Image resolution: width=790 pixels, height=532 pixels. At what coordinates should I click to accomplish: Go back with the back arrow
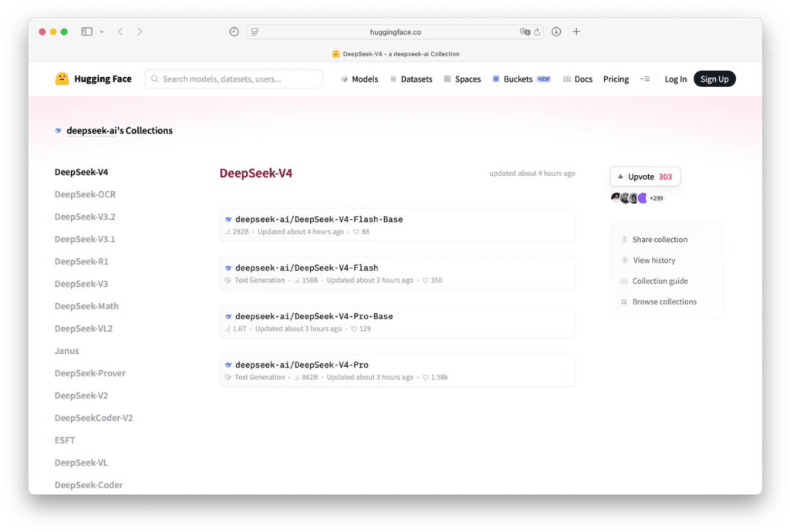coord(120,32)
